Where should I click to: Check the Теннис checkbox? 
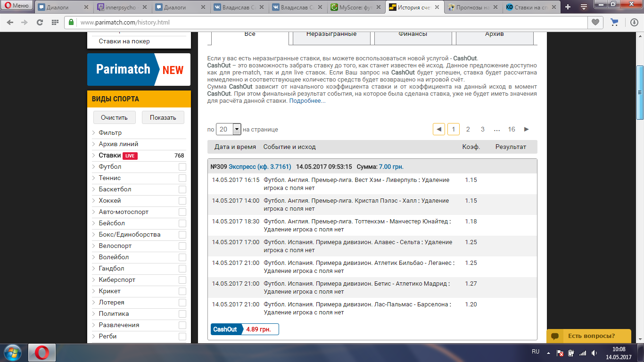182,178
